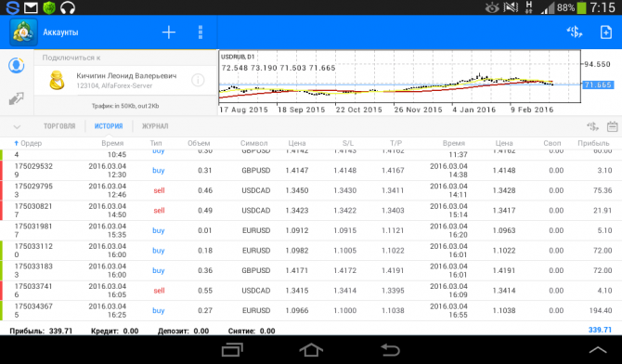622x364 pixels.
Task: Tap the new order icon in the header
Action: tap(605, 32)
